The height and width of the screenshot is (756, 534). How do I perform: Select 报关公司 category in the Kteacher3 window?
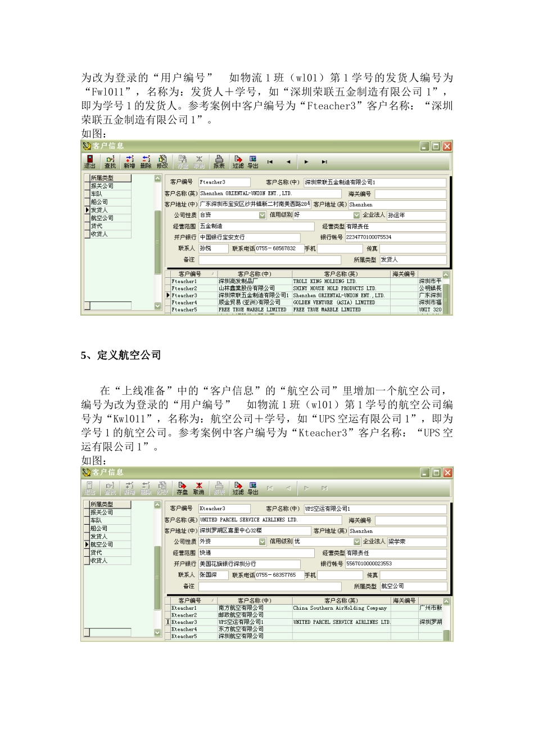pyautogui.click(x=110, y=512)
